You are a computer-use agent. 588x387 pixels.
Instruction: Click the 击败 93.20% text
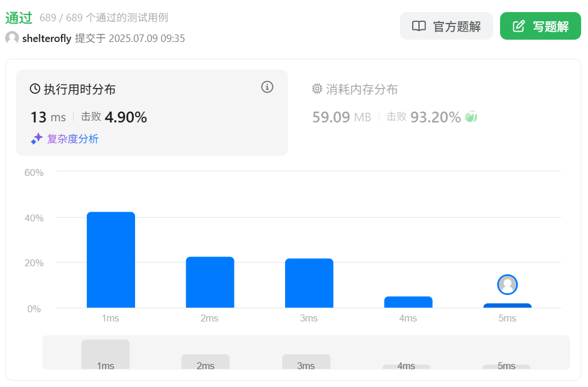[x=424, y=117]
